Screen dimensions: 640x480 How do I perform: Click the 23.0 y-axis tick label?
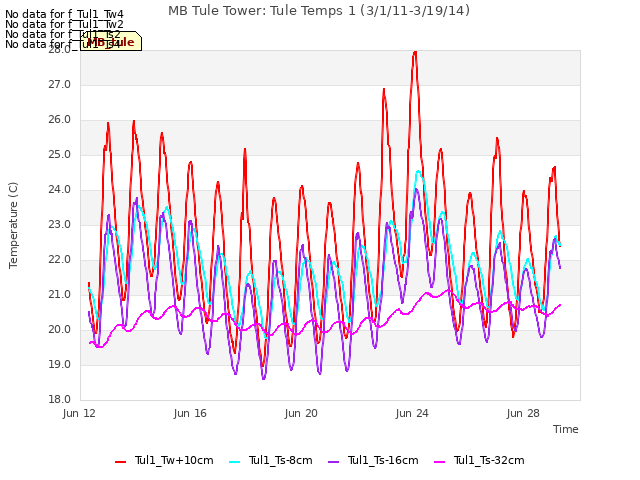pos(60,224)
